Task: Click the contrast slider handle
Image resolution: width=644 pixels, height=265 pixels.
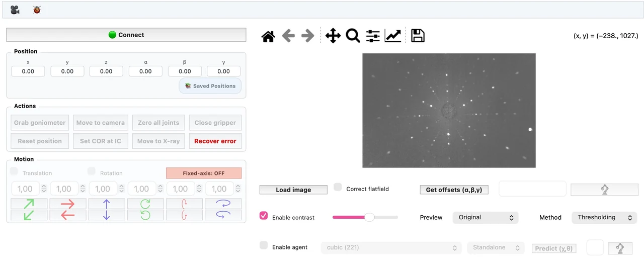Action: pyautogui.click(x=369, y=217)
